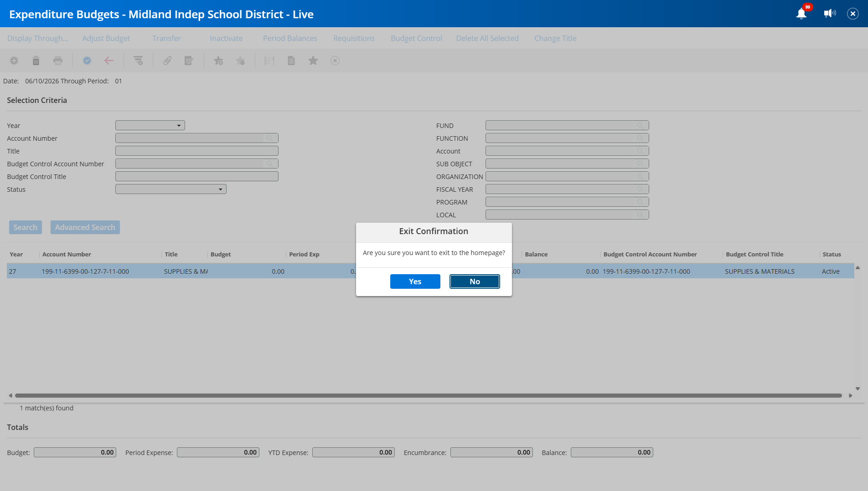
Task: Click the blue checkmark accept icon
Action: pyautogui.click(x=87, y=61)
